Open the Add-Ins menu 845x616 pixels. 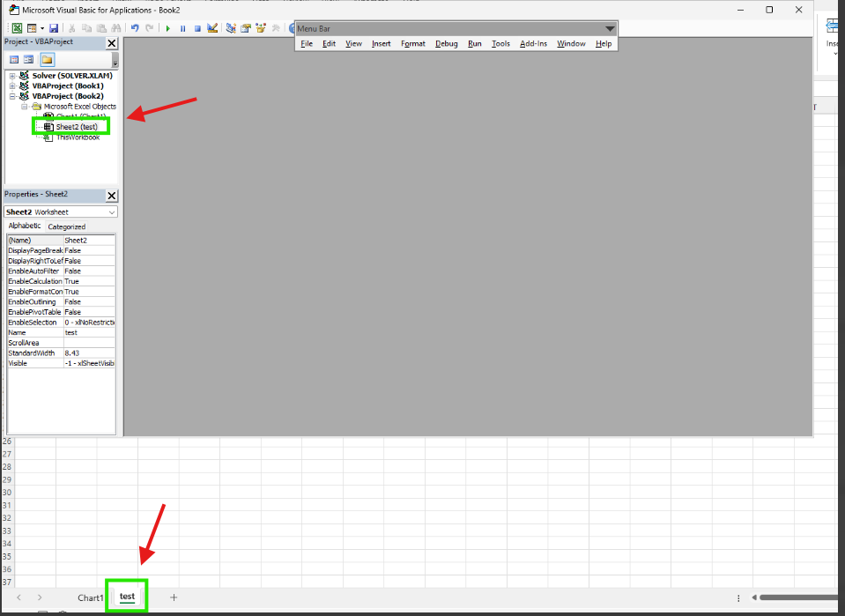point(533,44)
